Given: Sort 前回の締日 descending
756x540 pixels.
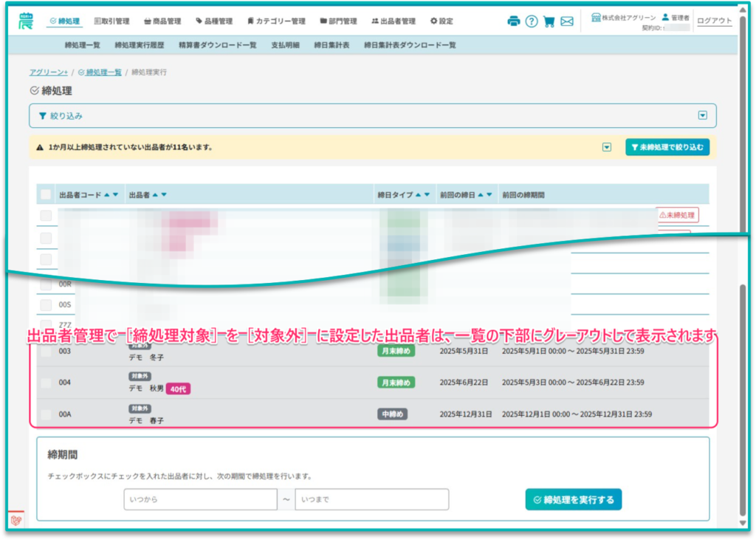Looking at the screenshot, I should pyautogui.click(x=489, y=194).
